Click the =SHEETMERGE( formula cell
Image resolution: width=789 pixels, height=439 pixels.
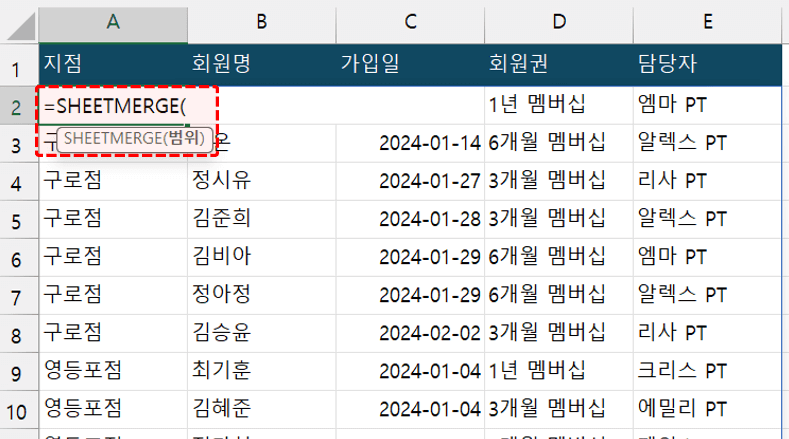point(113,106)
